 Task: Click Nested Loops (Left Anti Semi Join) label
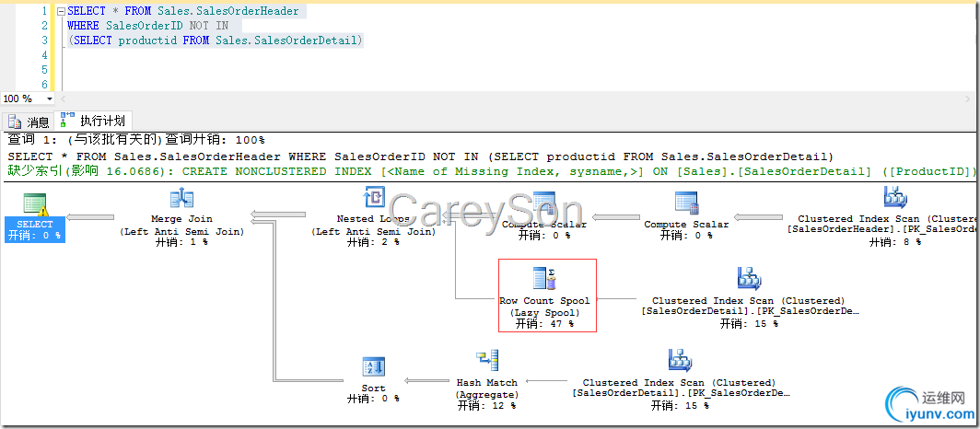click(x=374, y=225)
